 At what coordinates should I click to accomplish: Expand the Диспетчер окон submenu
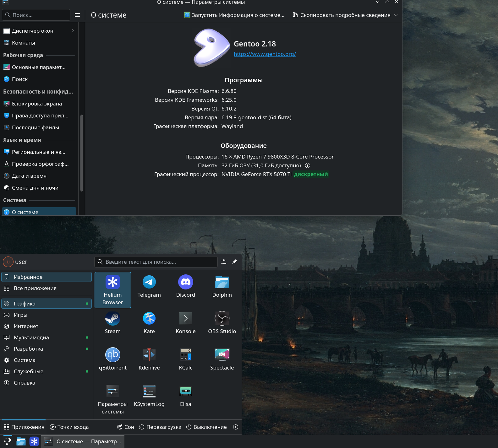pos(73,31)
